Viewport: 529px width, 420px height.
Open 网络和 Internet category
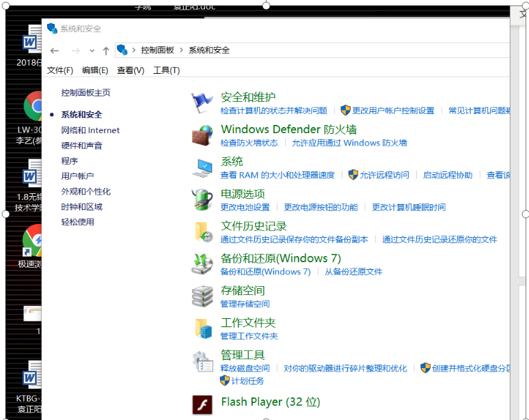pyautogui.click(x=90, y=130)
